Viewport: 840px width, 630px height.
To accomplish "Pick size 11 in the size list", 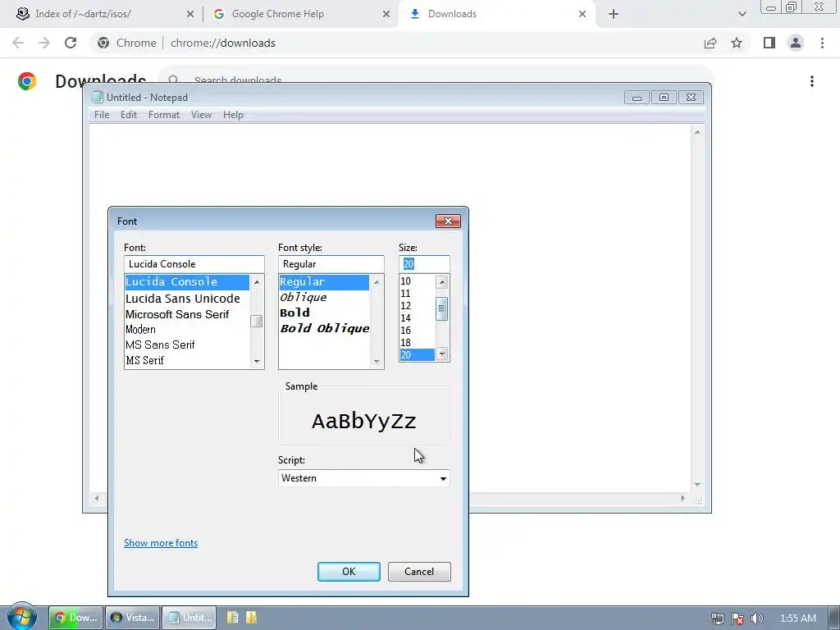I will click(x=418, y=294).
